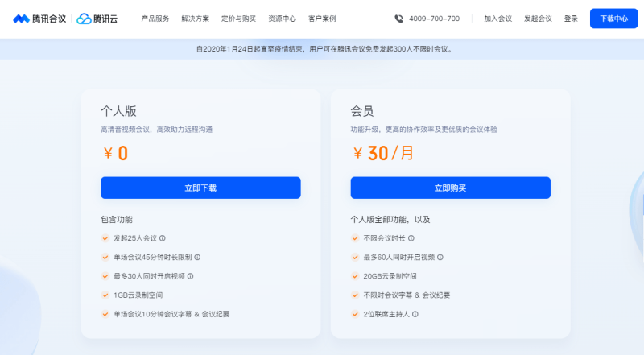
Task: Open info icon next to 发起25人会议
Action: pyautogui.click(x=163, y=238)
